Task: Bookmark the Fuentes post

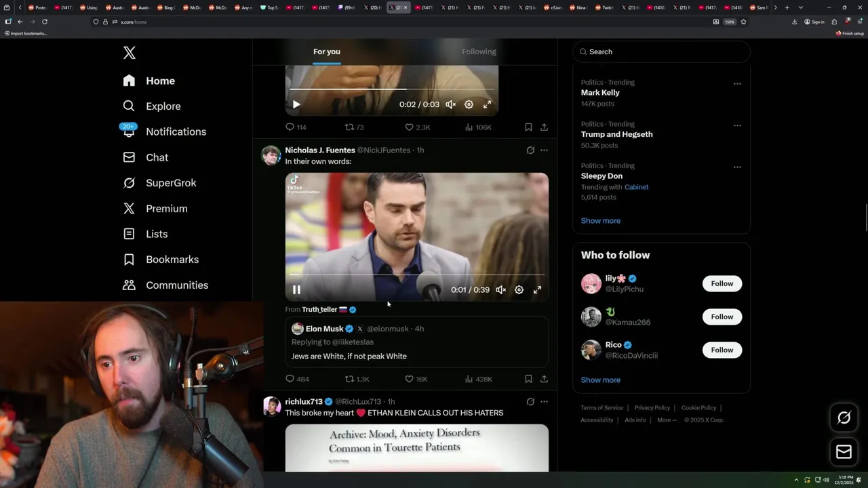Action: tap(528, 379)
